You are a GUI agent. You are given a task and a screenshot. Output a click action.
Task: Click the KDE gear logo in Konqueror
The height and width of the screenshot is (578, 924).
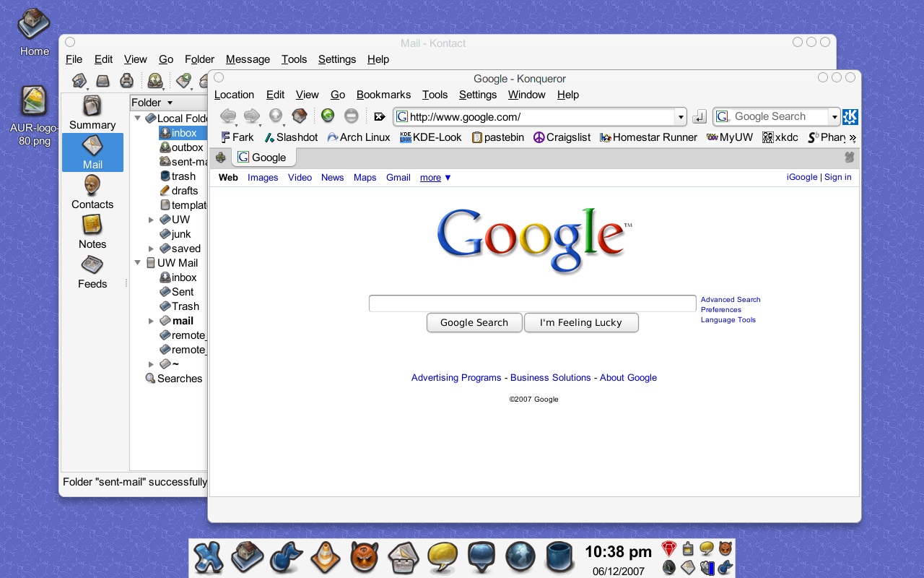coord(850,116)
